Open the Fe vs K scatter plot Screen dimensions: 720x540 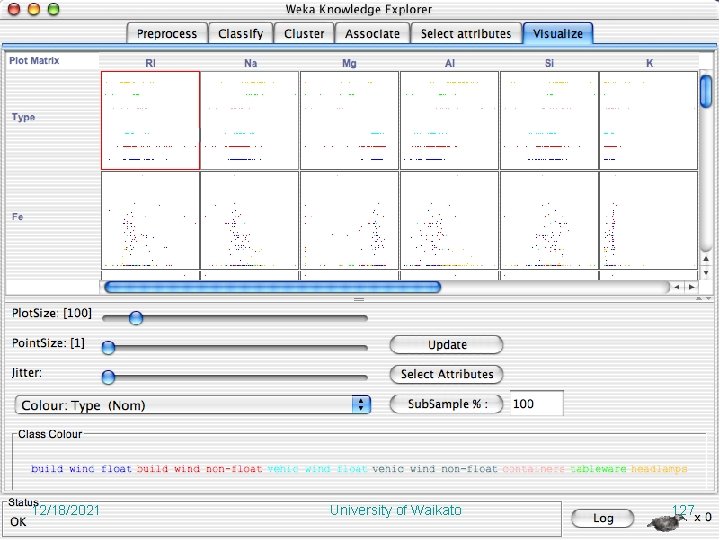[x=648, y=220]
